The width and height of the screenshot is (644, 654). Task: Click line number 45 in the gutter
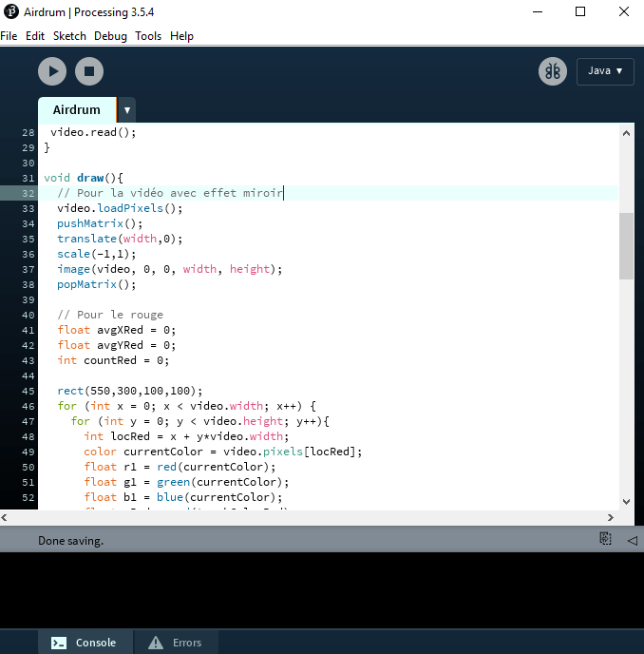(28, 392)
